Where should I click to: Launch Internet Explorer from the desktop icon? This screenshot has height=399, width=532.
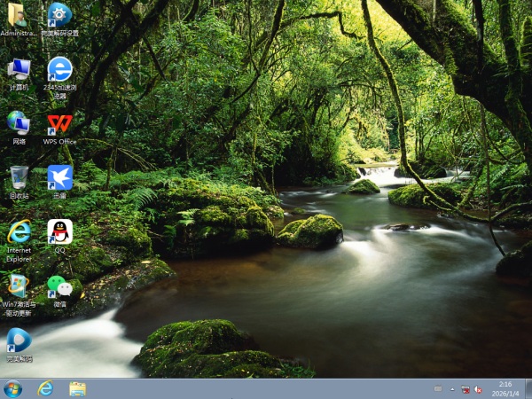tap(18, 232)
